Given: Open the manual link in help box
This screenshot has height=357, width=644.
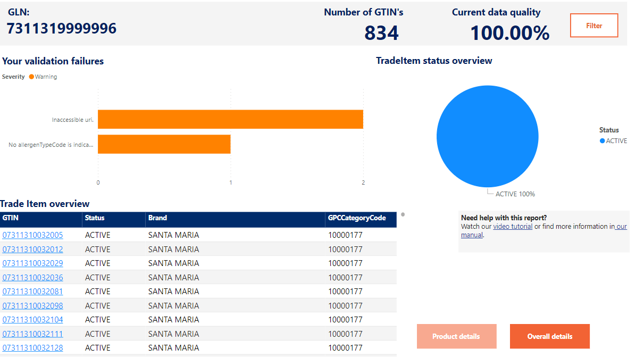Looking at the screenshot, I should click(x=472, y=235).
